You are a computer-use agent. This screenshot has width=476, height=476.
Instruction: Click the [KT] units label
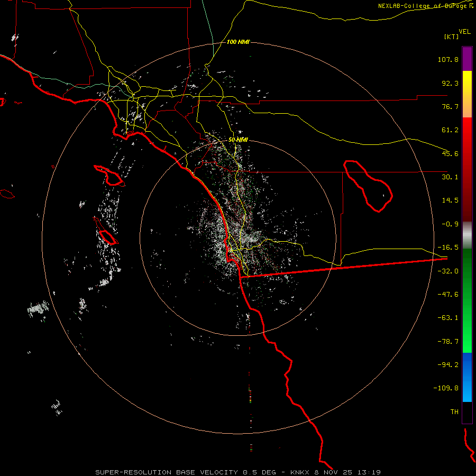tap(451, 36)
